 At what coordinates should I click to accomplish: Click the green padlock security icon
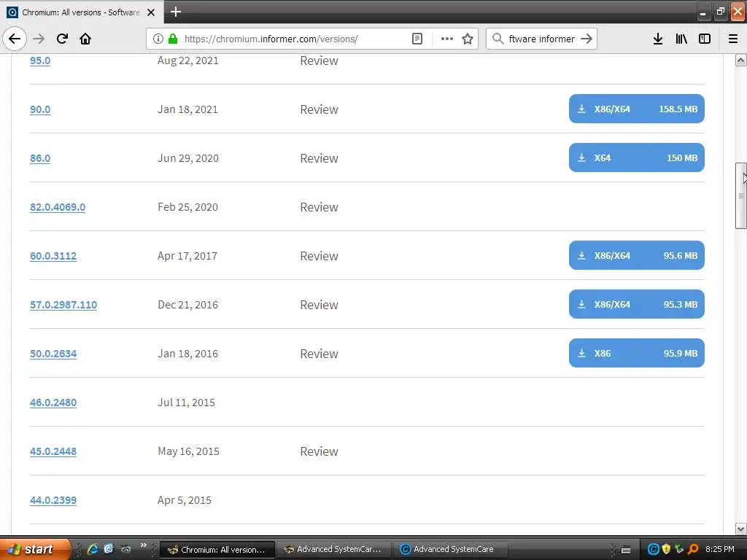coord(173,39)
